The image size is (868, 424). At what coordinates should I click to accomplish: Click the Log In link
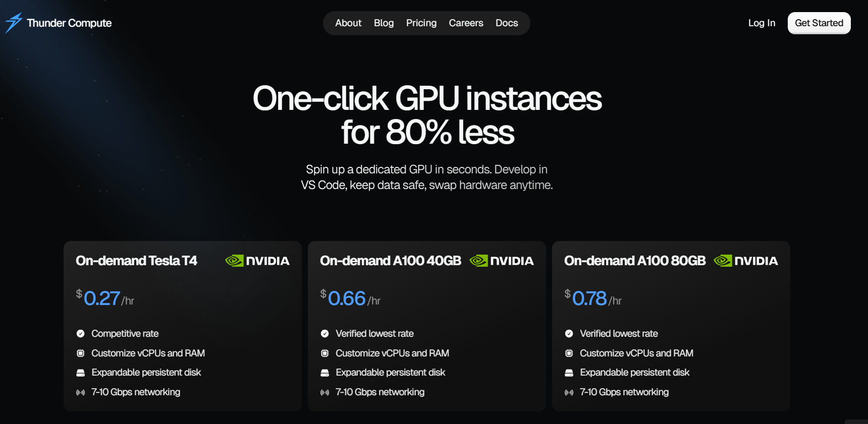(x=762, y=23)
